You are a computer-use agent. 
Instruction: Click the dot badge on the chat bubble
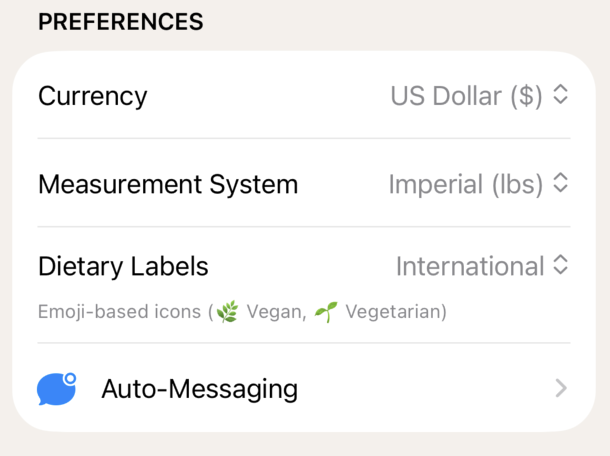pos(70,379)
